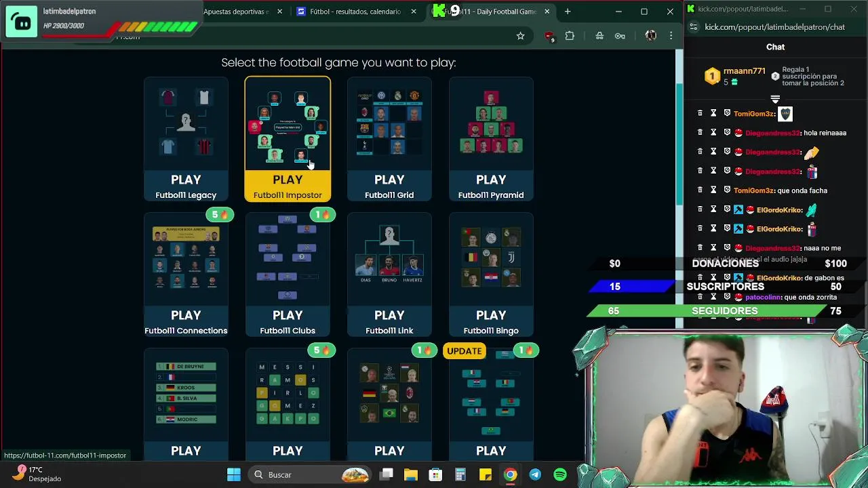This screenshot has height=488, width=868.
Task: Play the Futbol11 Connections game
Action: (186, 274)
